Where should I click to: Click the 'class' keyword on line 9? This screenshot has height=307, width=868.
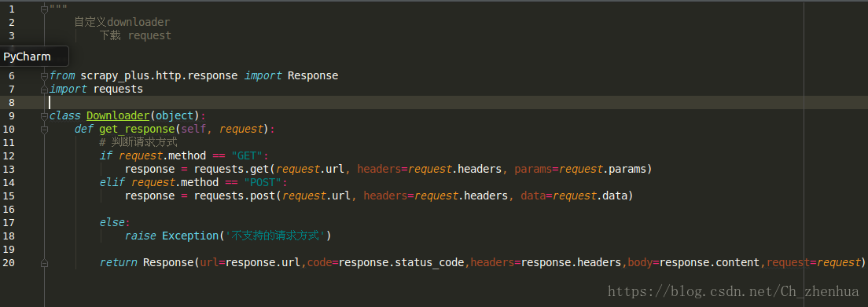[64, 115]
